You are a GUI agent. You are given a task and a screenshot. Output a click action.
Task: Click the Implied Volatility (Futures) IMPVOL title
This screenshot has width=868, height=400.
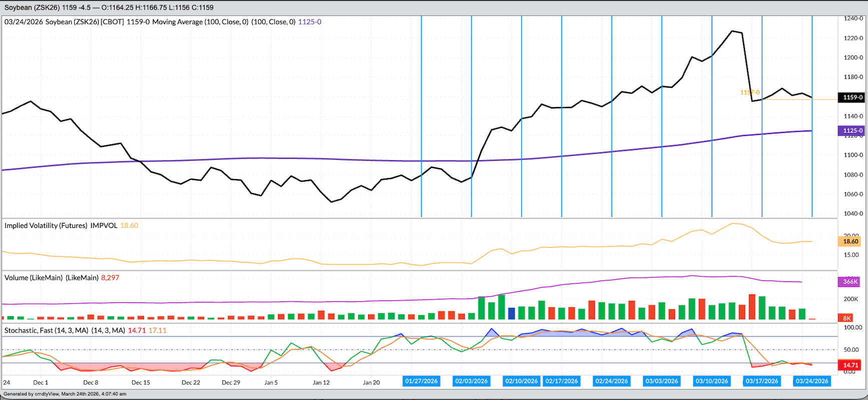[61, 225]
